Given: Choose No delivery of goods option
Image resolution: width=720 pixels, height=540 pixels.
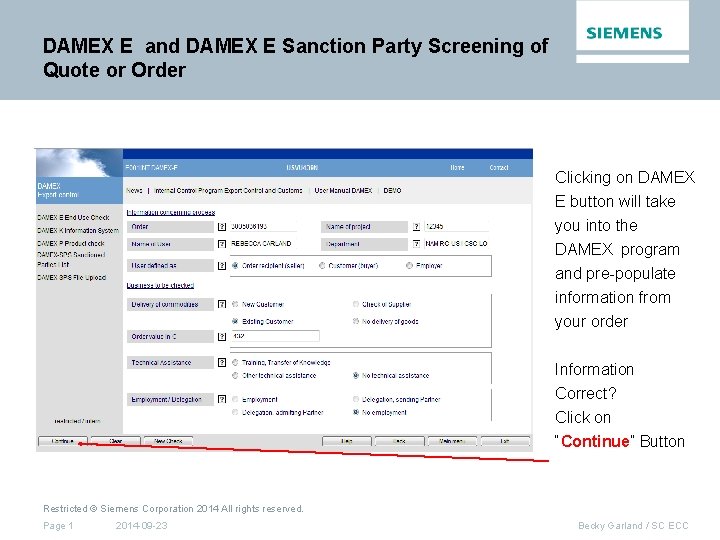Looking at the screenshot, I should click(x=355, y=321).
